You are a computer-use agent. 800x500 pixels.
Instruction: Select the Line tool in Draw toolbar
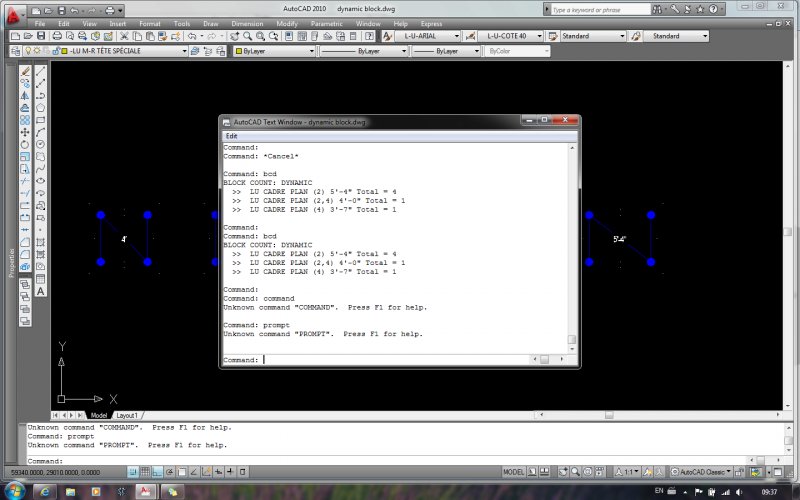pos(41,71)
